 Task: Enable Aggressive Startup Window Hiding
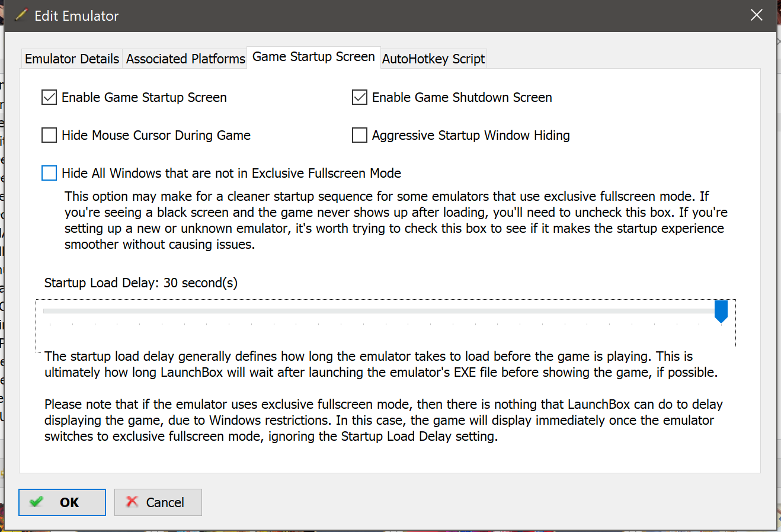[x=360, y=135]
